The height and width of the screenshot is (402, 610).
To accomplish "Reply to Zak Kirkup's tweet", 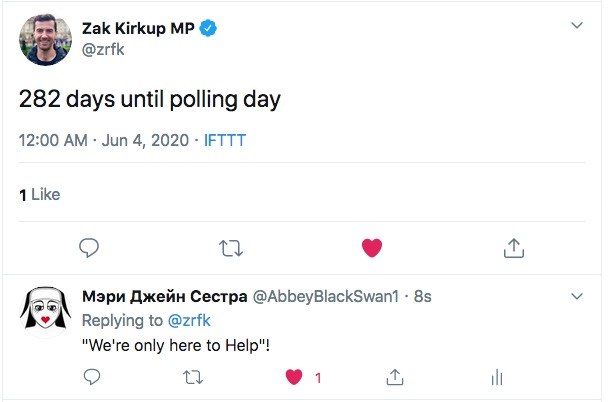I will coord(89,247).
